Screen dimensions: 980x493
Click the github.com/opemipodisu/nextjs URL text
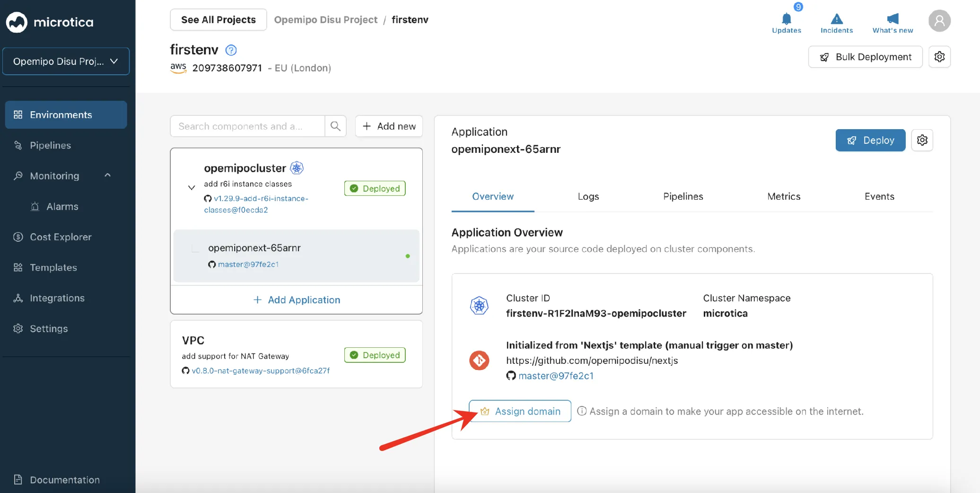point(592,361)
